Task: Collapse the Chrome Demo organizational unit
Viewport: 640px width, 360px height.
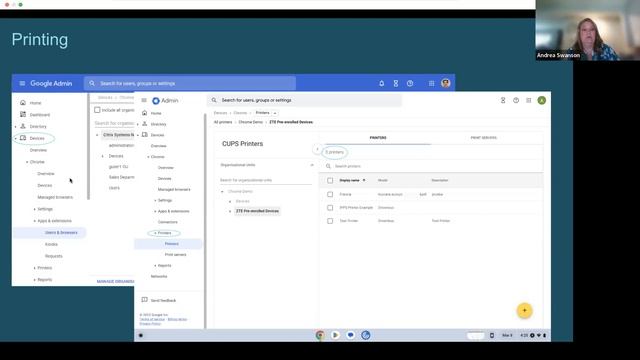Action: (222, 191)
